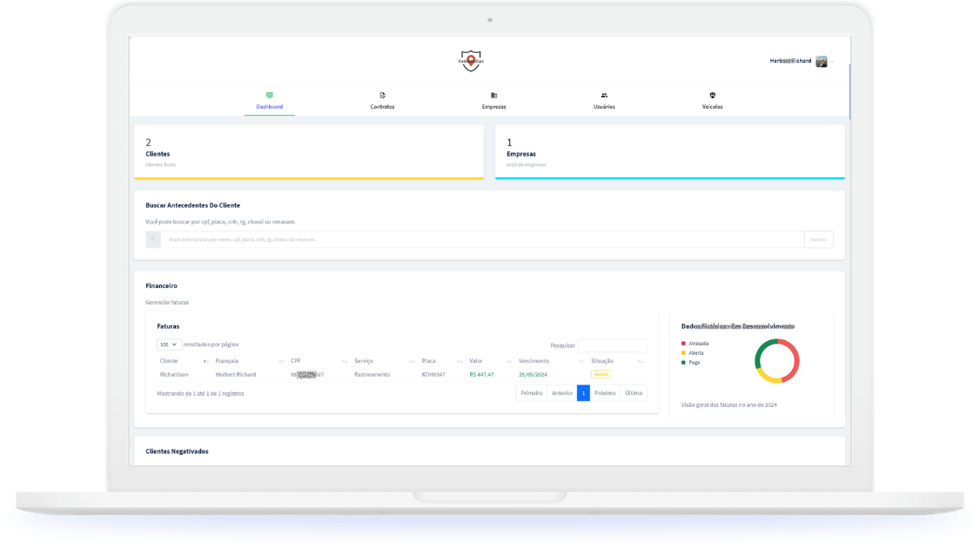Viewport: 980px width, 548px height.
Task: Click the Empresas building icon
Action: 493,95
